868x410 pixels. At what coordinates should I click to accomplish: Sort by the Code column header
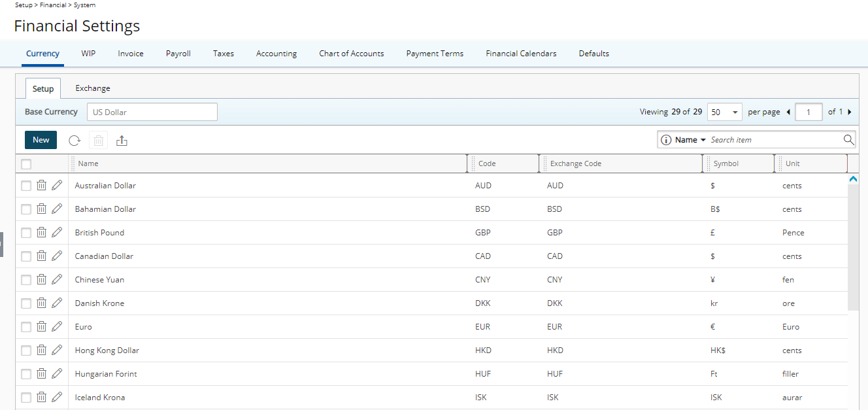click(x=487, y=163)
